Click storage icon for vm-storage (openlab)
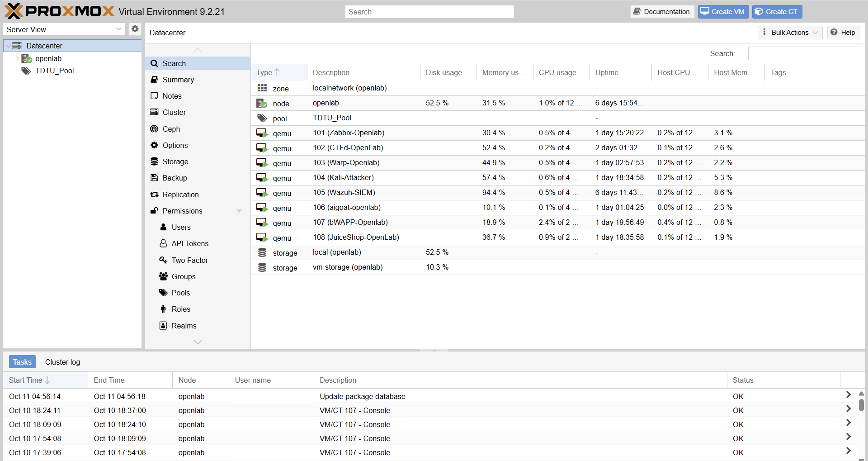The width and height of the screenshot is (868, 461). pyautogui.click(x=262, y=267)
